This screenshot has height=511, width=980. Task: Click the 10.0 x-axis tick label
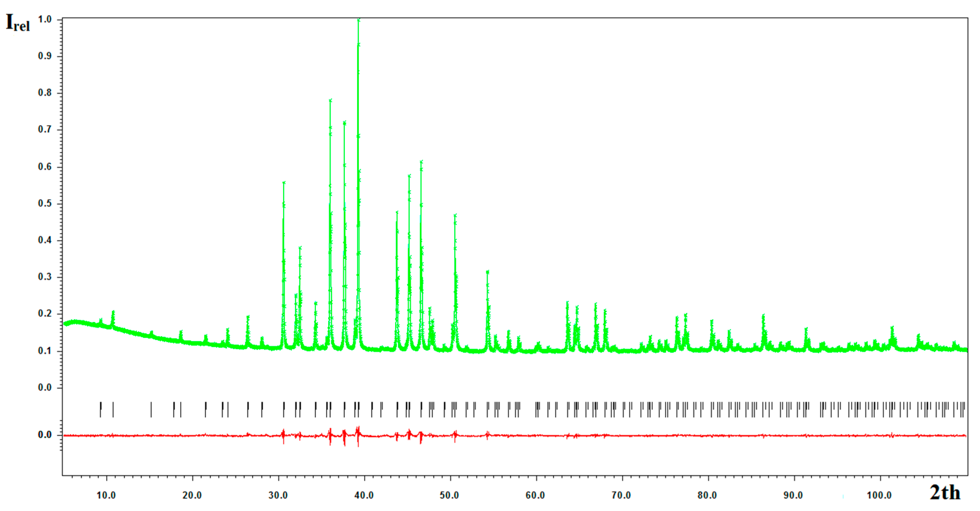point(106,495)
